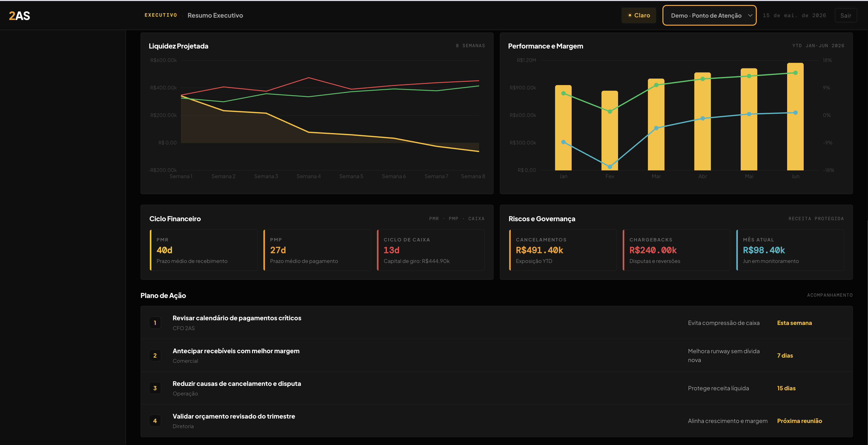Click the Performance e Margem heading

545,46
